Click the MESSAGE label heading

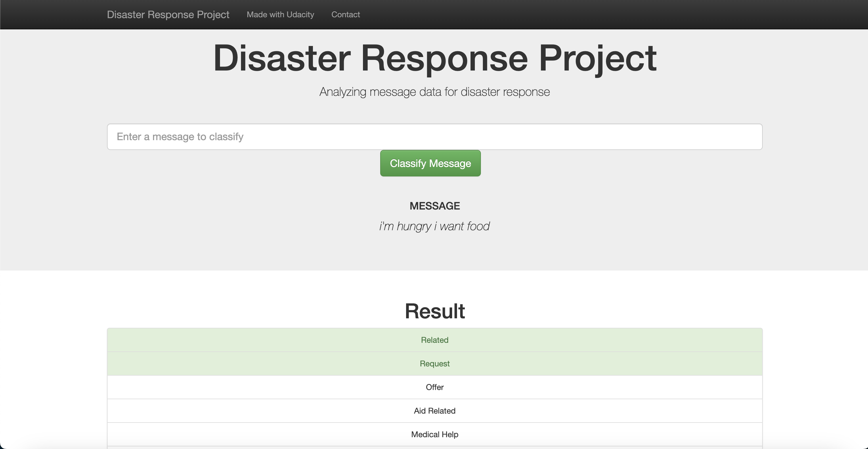pyautogui.click(x=434, y=206)
